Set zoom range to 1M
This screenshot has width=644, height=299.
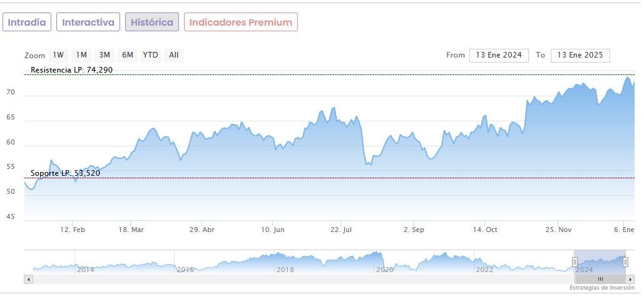(81, 55)
